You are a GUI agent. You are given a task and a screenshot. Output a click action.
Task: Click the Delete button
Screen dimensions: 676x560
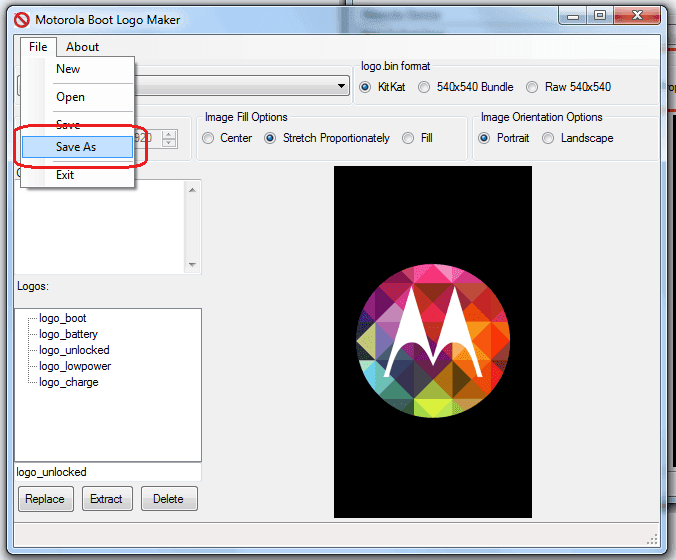[169, 499]
